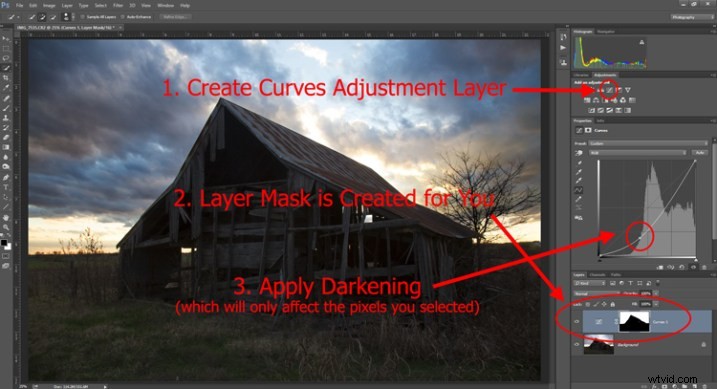
Task: Select the Gradient tool
Action: tap(5, 147)
